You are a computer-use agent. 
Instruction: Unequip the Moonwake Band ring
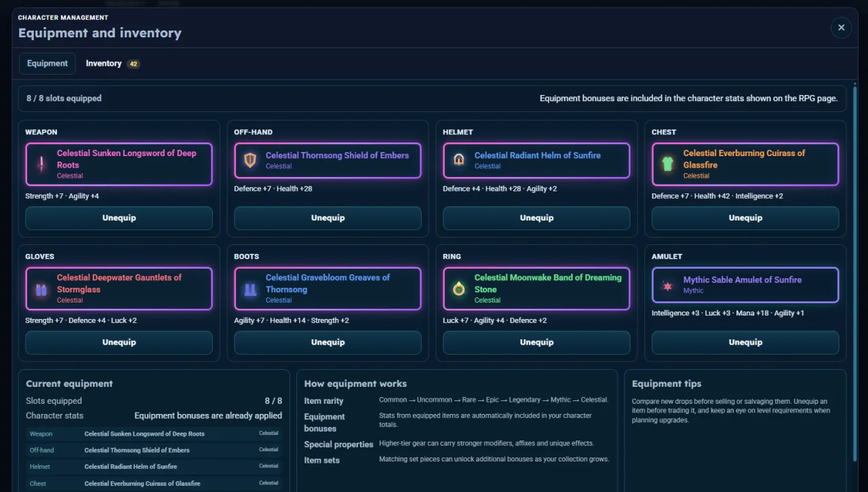[537, 343]
